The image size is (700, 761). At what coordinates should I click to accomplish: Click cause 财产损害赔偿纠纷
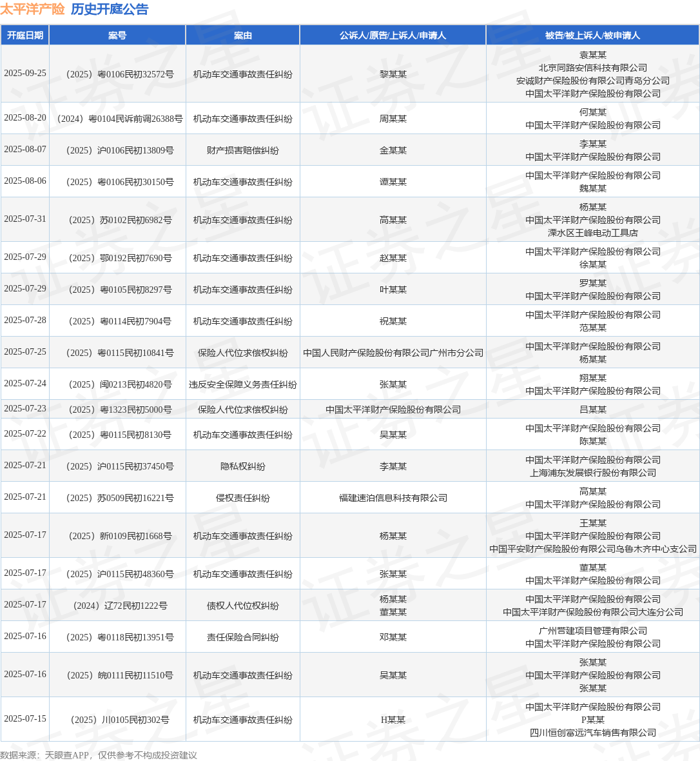[242, 150]
